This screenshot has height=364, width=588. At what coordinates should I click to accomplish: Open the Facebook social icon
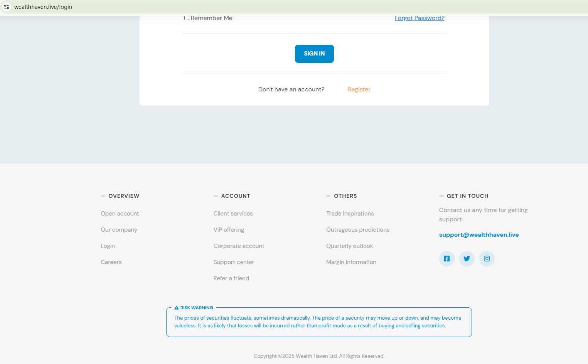tap(446, 259)
